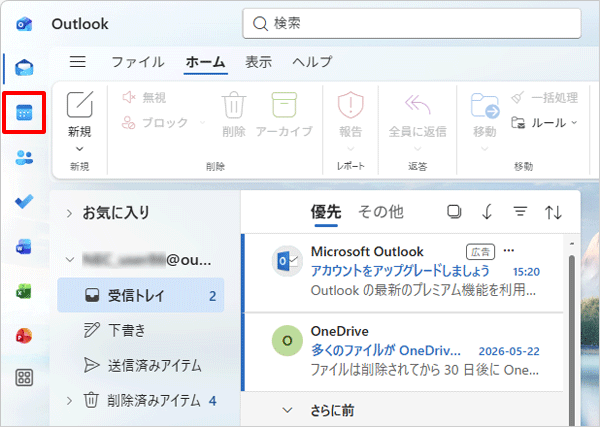Open the More apps grid icon
Screen dimensions: 600x427
tap(24, 378)
